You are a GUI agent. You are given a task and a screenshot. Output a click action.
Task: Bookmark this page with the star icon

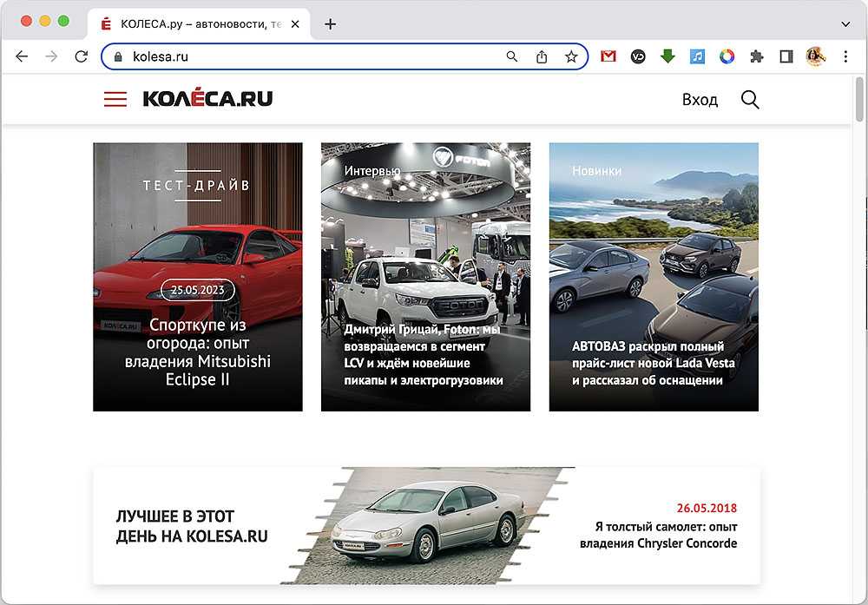pyautogui.click(x=571, y=56)
